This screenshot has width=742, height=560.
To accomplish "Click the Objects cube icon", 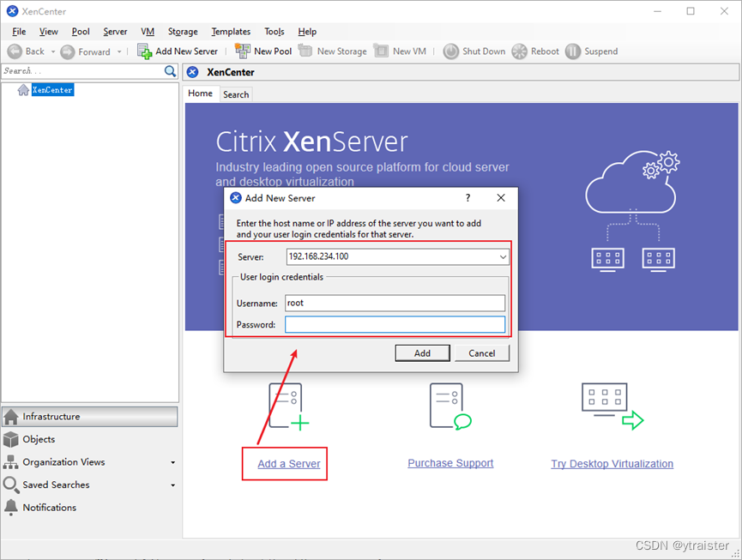I will pyautogui.click(x=11, y=439).
